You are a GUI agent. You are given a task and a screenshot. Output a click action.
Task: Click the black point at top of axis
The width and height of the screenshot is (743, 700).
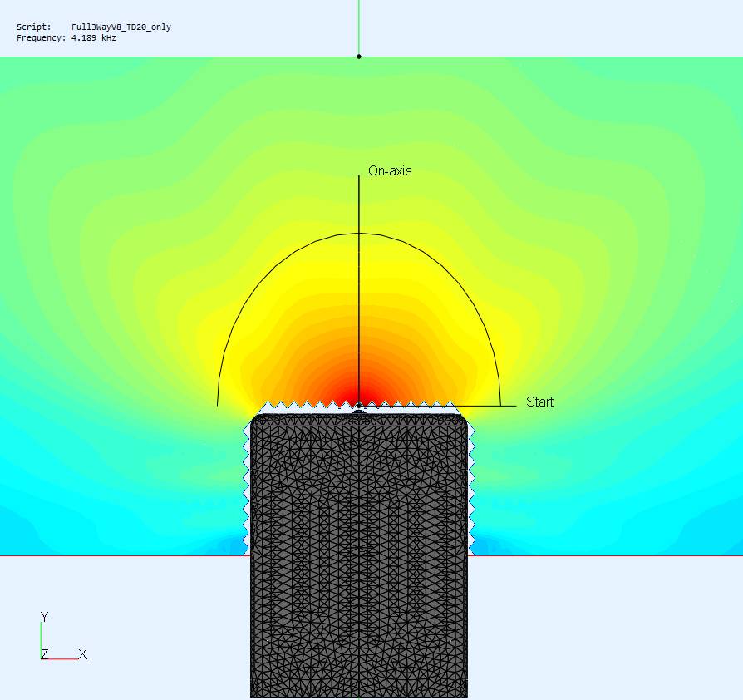click(x=359, y=57)
